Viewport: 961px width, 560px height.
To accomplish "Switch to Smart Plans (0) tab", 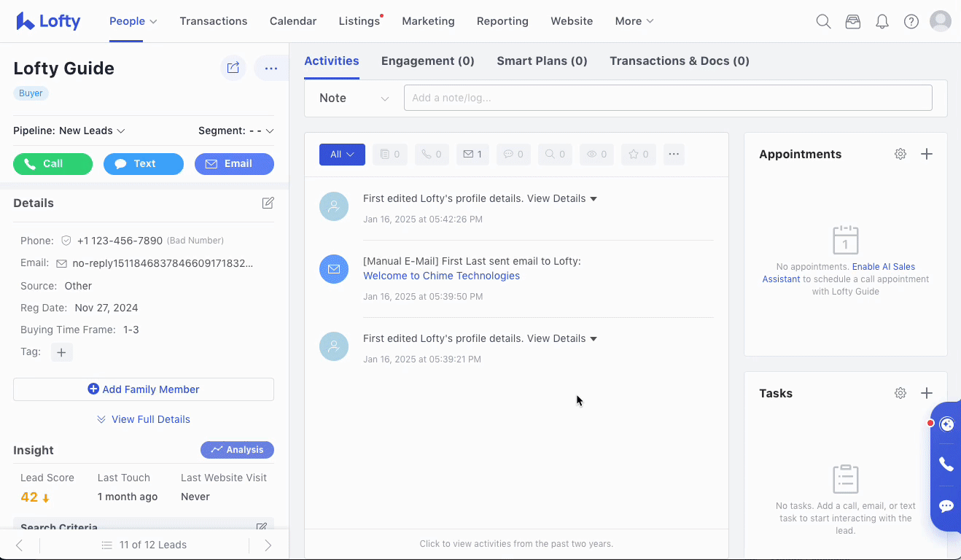I will click(542, 61).
